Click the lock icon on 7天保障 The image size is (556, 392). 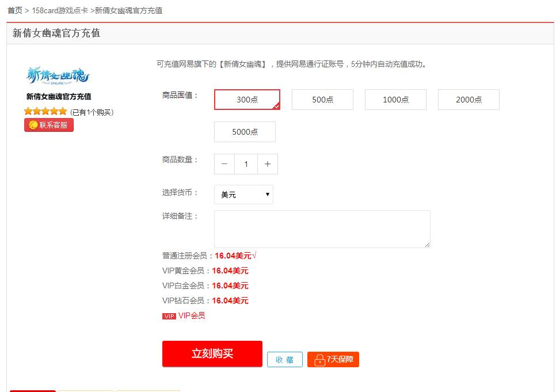319,360
